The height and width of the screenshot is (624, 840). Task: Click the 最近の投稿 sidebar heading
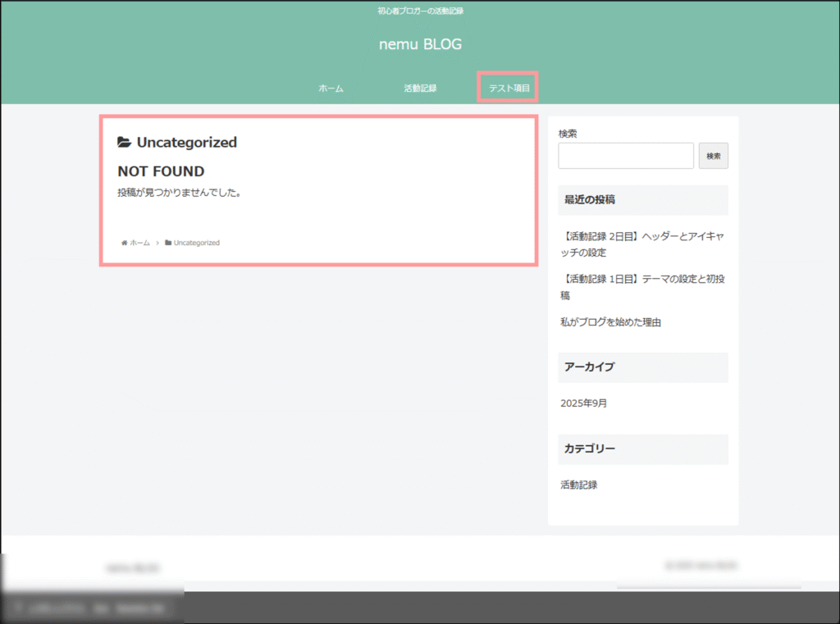tap(590, 199)
